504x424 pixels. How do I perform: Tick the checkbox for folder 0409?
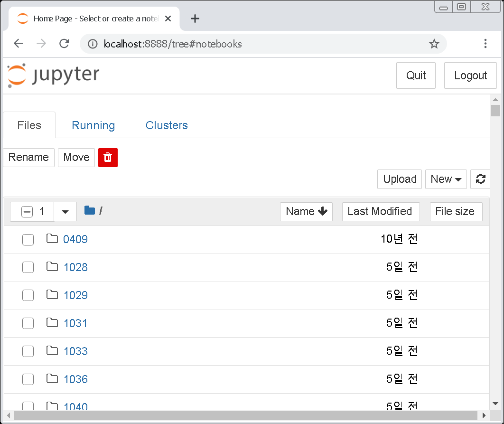tap(28, 239)
